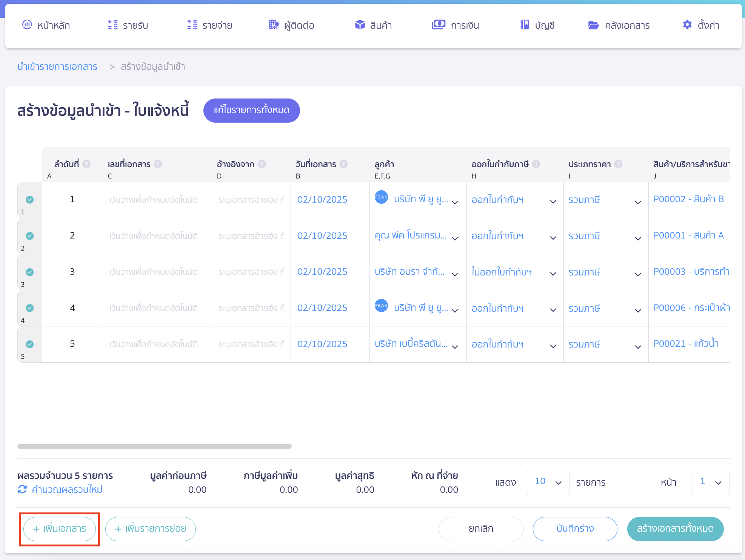Image resolution: width=745 pixels, height=560 pixels.
Task: Click สร้างเอกสารทั้งหมด button
Action: click(675, 529)
